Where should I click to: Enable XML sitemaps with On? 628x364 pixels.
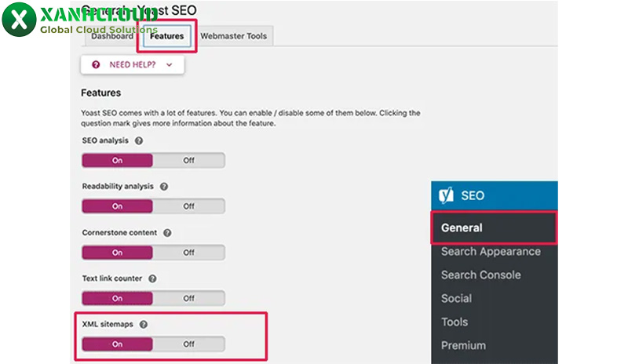coord(117,344)
